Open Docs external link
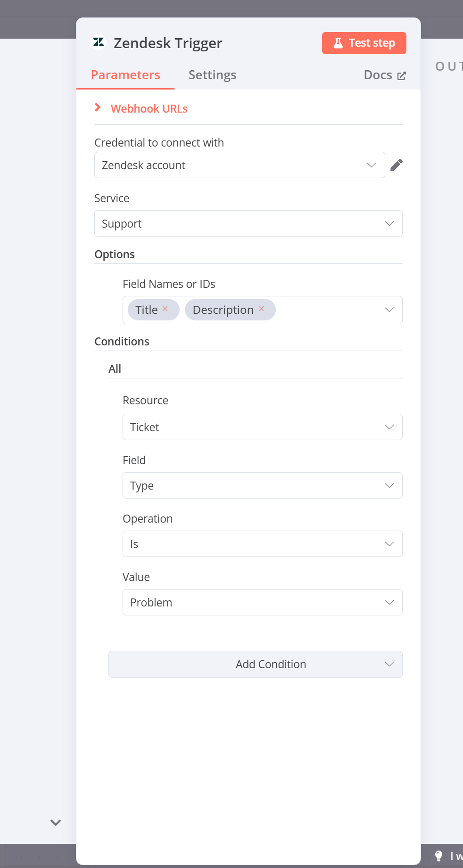Viewport: 463px width, 868px height. 385,75
